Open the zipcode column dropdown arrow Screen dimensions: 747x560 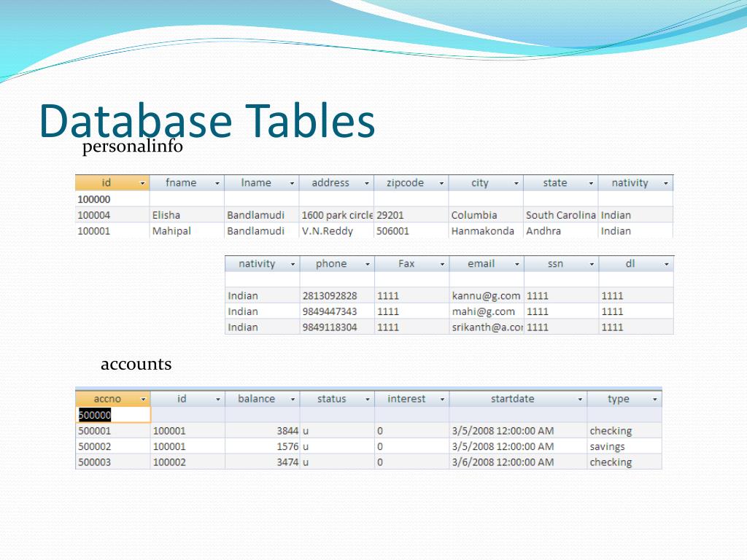441,183
